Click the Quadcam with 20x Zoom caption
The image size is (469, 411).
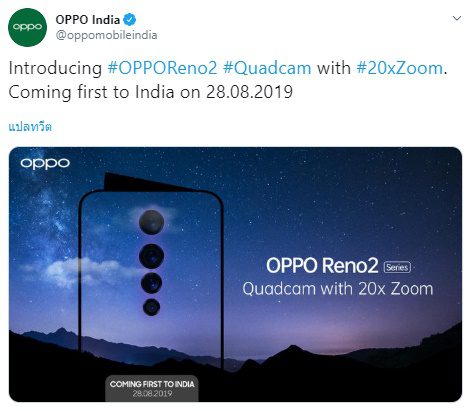pos(338,289)
